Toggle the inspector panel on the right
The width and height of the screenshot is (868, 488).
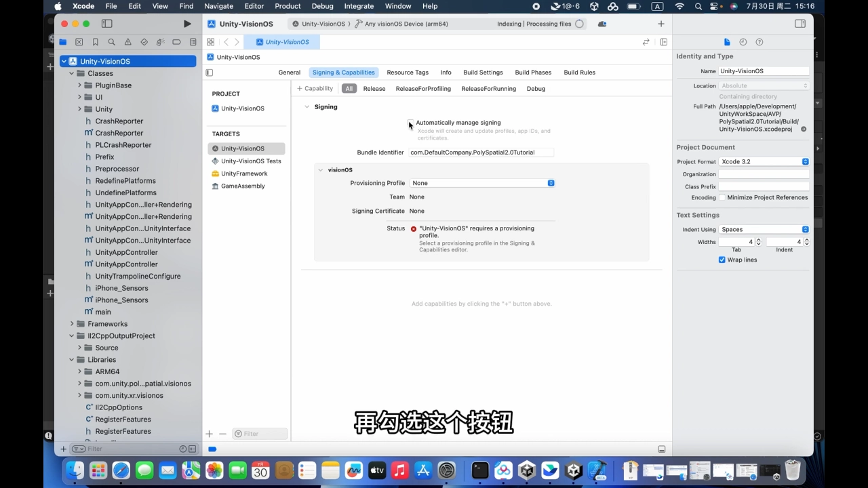[x=800, y=24]
